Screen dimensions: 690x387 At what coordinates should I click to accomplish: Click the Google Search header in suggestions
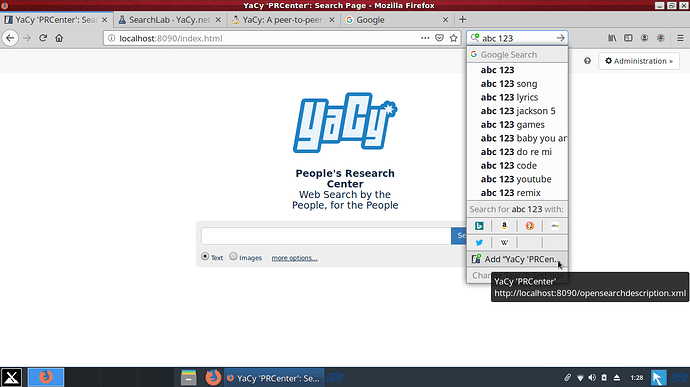[x=517, y=55]
